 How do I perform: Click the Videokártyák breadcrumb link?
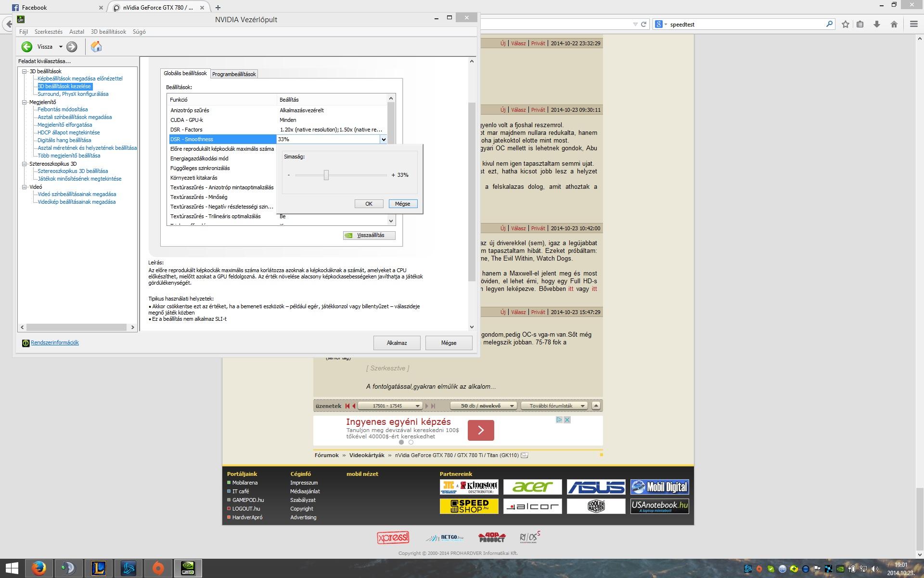point(367,455)
